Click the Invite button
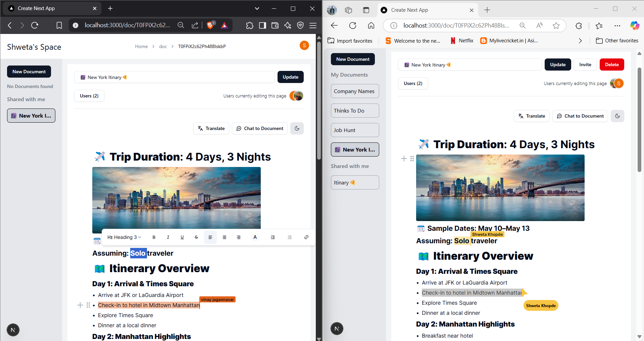Image resolution: width=644 pixels, height=341 pixels. pos(585,65)
